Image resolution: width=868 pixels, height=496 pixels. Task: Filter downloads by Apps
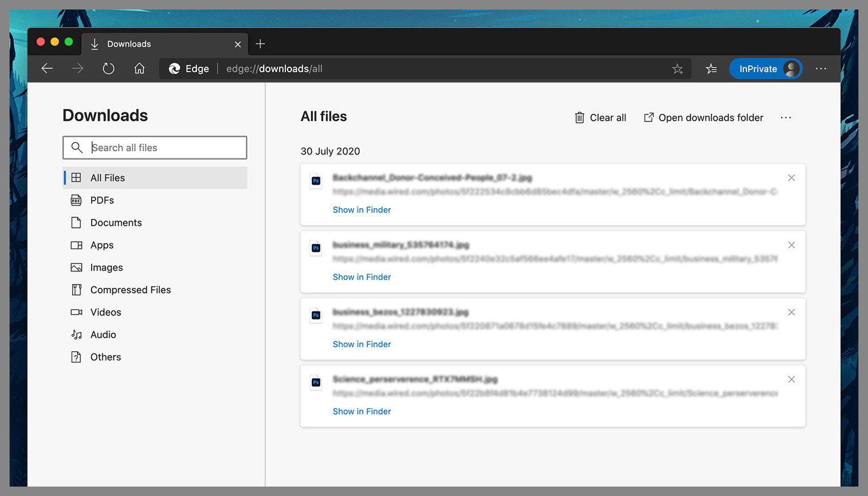(155, 245)
